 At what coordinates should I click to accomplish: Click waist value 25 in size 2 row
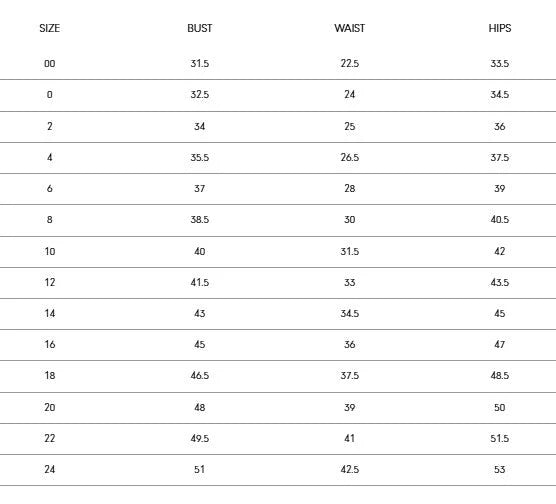(x=350, y=126)
